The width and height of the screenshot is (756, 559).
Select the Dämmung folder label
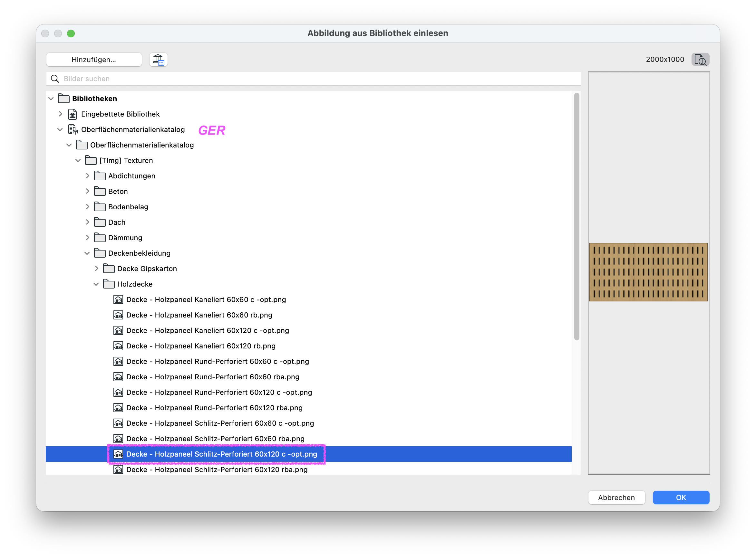tap(125, 238)
